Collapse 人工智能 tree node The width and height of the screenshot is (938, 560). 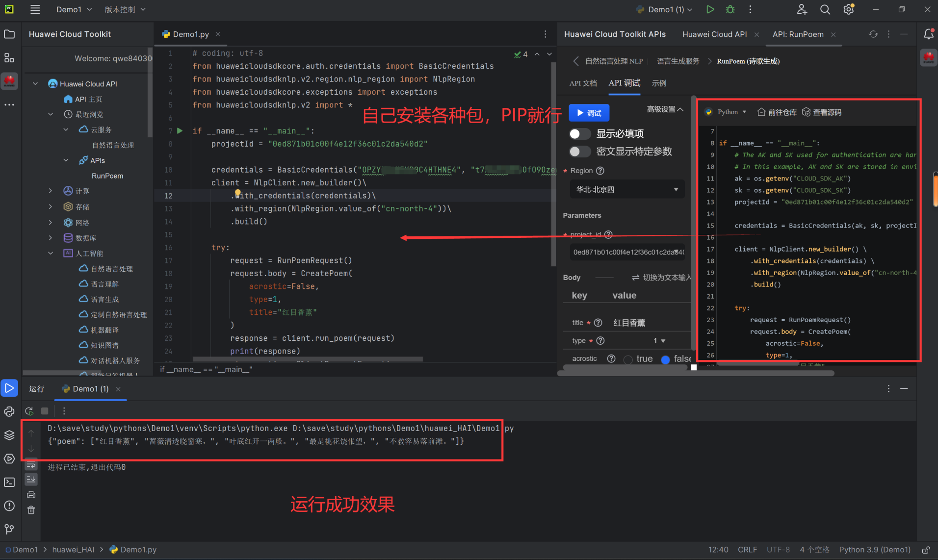point(51,253)
